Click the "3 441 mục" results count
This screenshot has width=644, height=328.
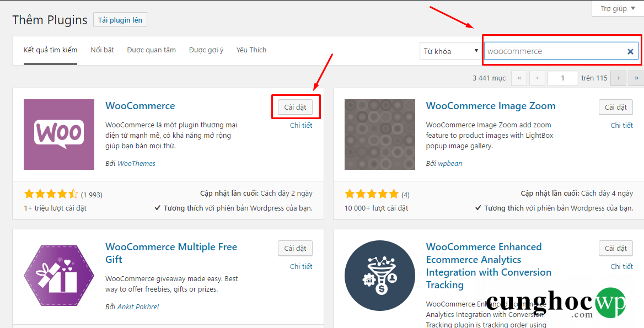(x=489, y=78)
